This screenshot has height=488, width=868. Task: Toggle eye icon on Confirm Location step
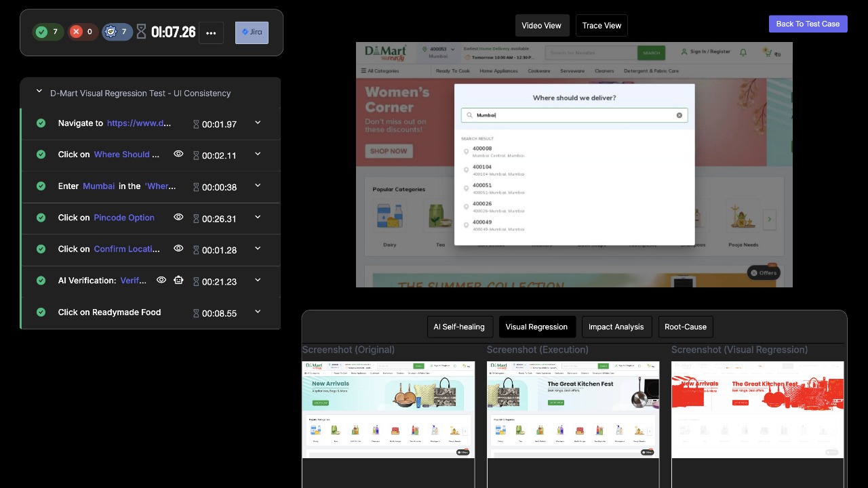tap(178, 248)
